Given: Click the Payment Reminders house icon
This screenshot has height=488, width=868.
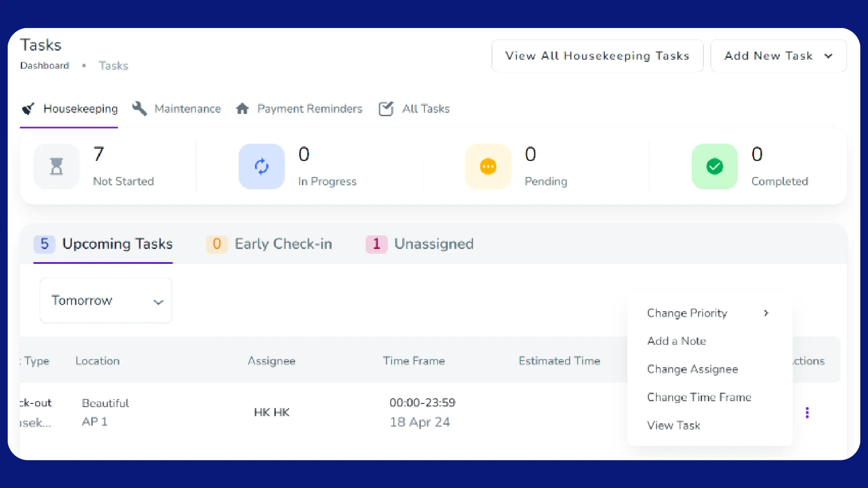Looking at the screenshot, I should (x=242, y=109).
